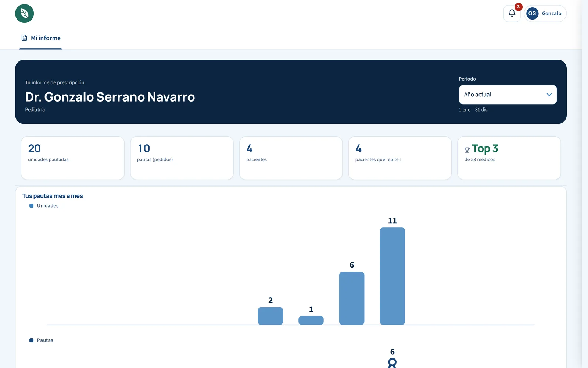Click the Pautas chart point marker at 6
588x368 pixels.
pyautogui.click(x=392, y=363)
